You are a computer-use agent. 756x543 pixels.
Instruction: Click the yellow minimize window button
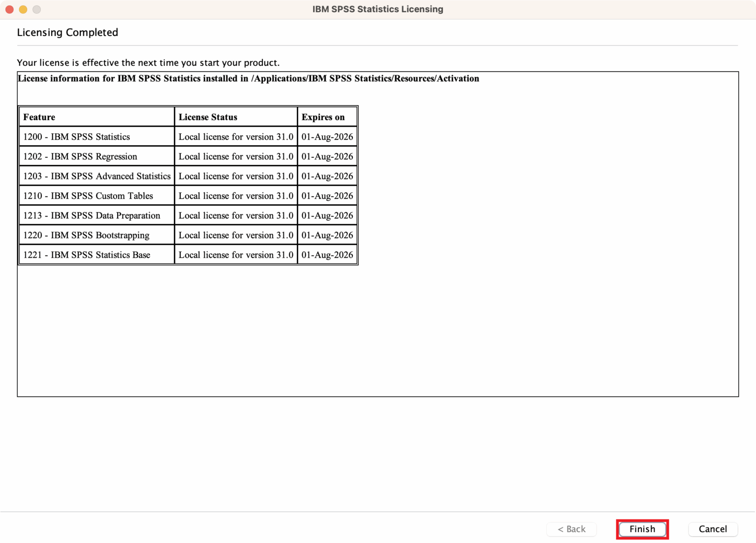(23, 9)
